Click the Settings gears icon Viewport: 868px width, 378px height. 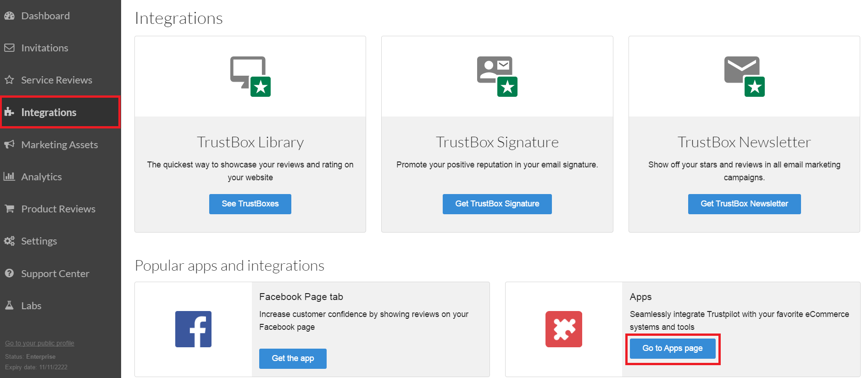(9, 241)
